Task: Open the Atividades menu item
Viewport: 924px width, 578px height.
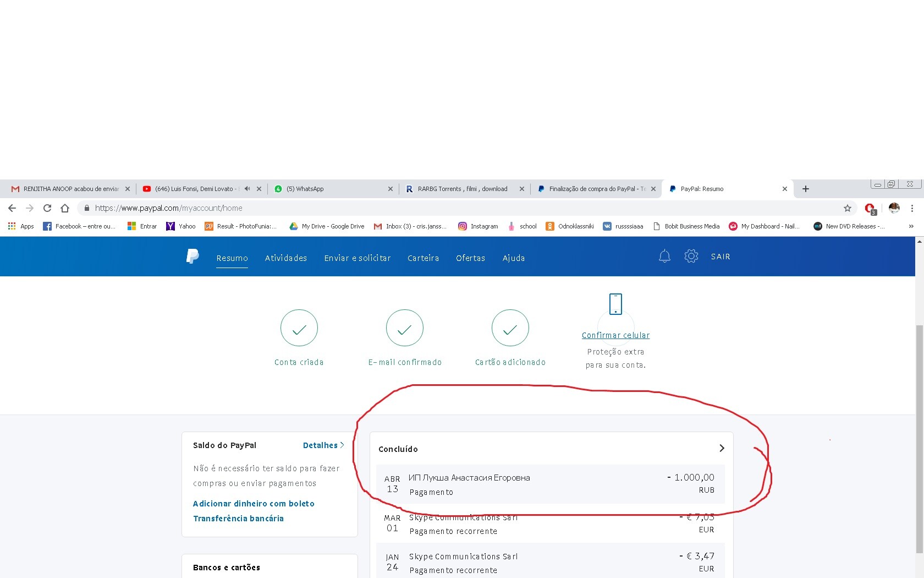Action: click(285, 258)
